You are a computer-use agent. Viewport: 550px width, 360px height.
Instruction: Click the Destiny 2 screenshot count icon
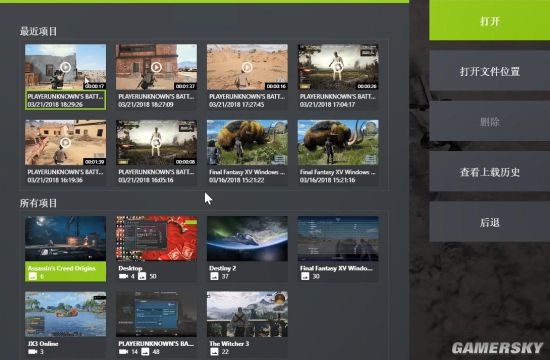214,276
